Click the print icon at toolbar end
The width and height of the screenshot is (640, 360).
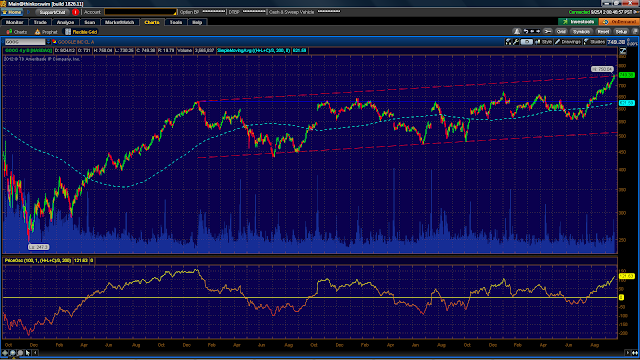click(x=635, y=31)
